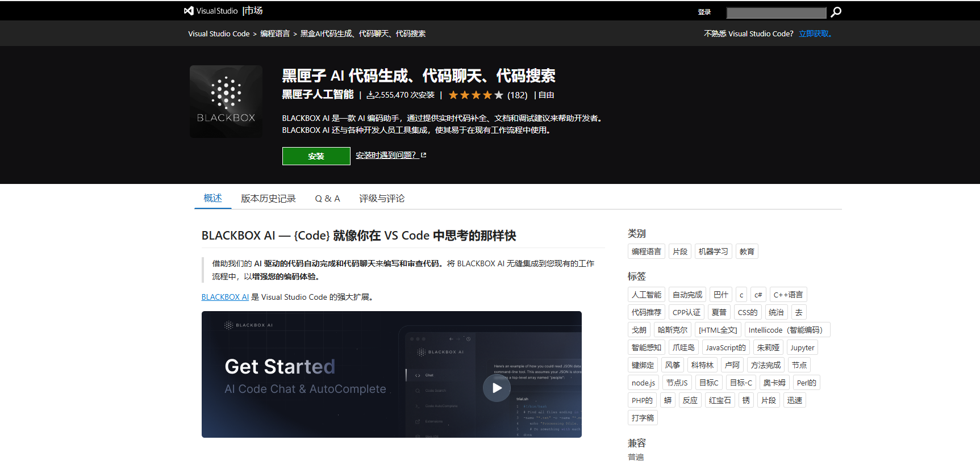
Task: Click the c# tag
Action: tap(758, 295)
